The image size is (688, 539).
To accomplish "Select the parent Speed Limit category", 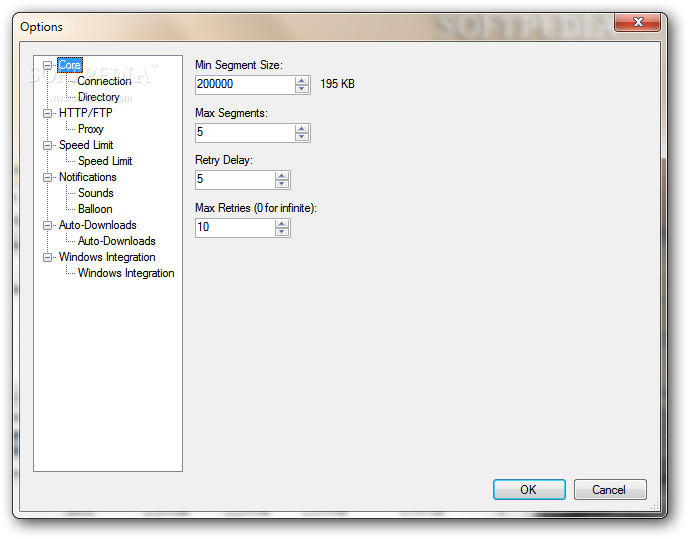I will click(86, 145).
